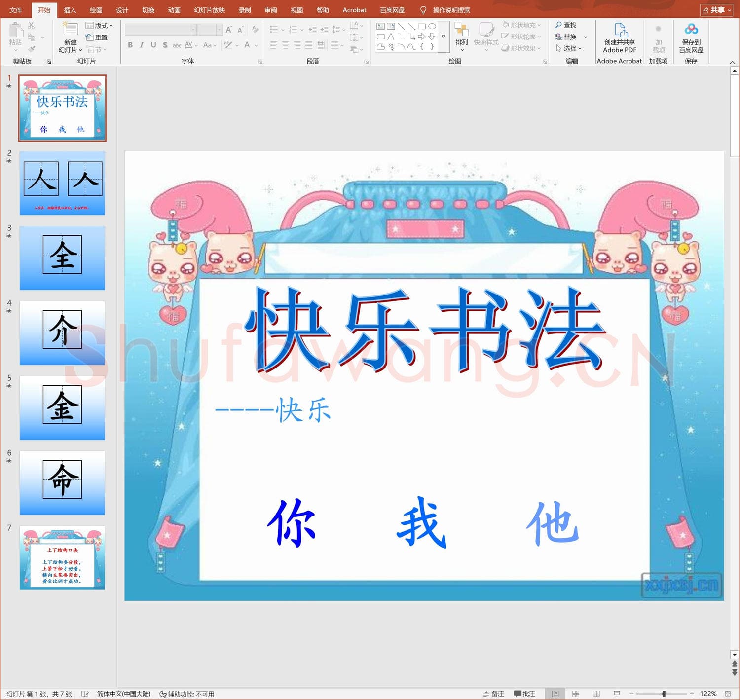Click the 你 text on slide

[291, 523]
